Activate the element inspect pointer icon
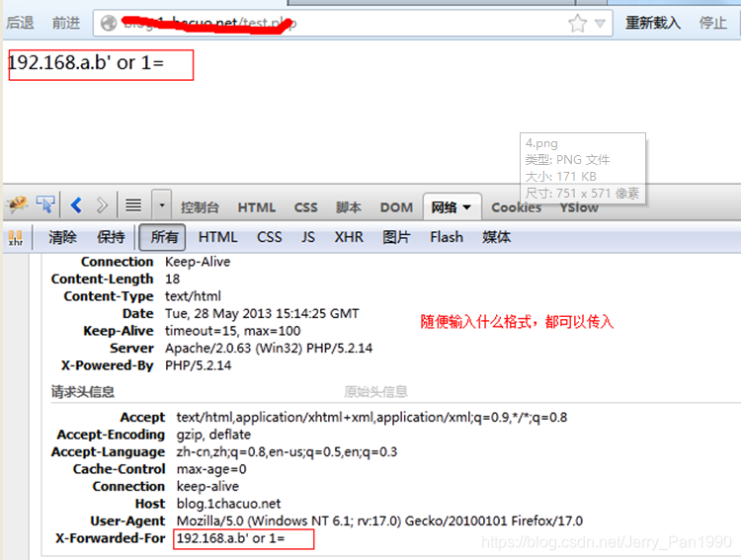This screenshot has height=560, width=741. [x=45, y=204]
